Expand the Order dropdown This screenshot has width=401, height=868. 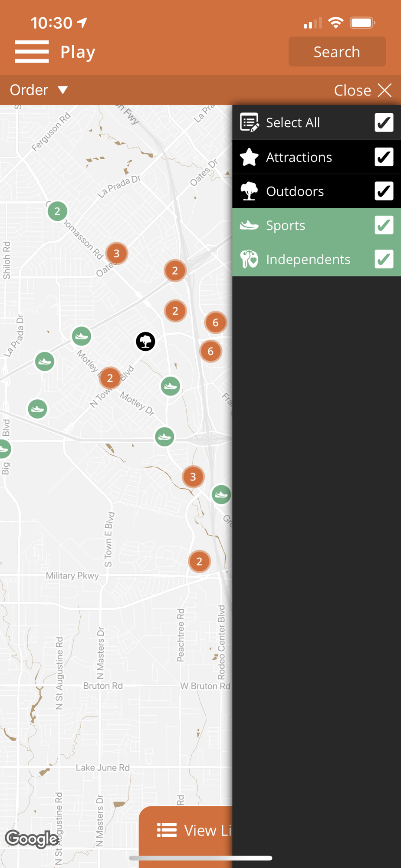pyautogui.click(x=39, y=90)
